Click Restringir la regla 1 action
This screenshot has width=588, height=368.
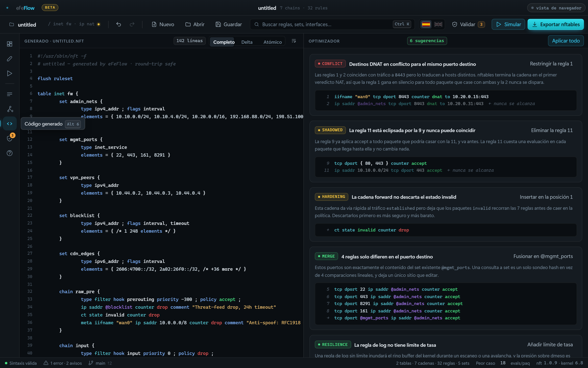(551, 64)
